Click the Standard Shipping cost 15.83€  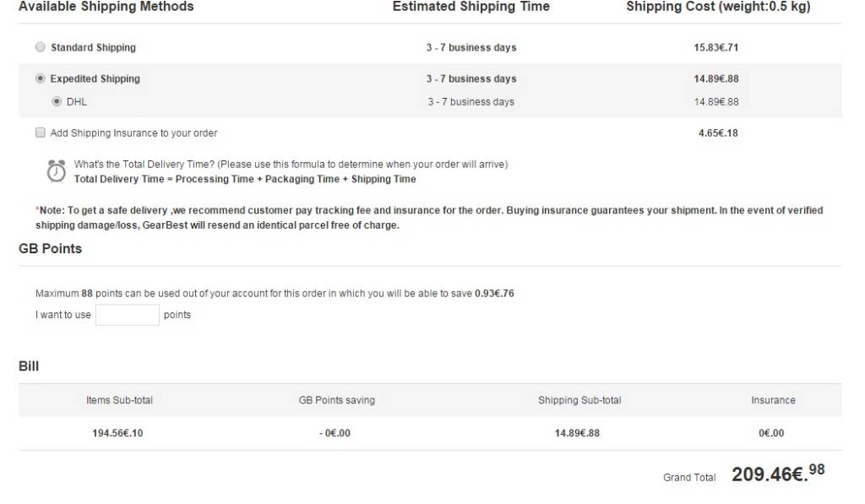715,47
